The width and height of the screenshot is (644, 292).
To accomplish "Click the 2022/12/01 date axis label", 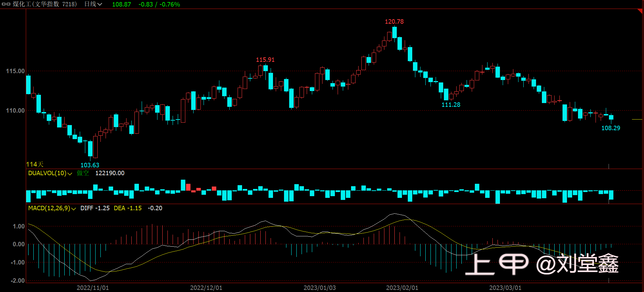I will [x=206, y=288].
